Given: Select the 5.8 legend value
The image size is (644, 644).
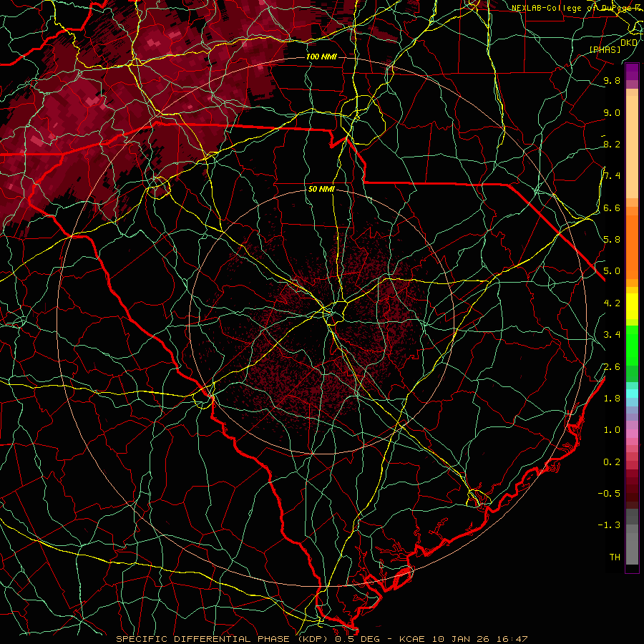Looking at the screenshot, I should (612, 240).
